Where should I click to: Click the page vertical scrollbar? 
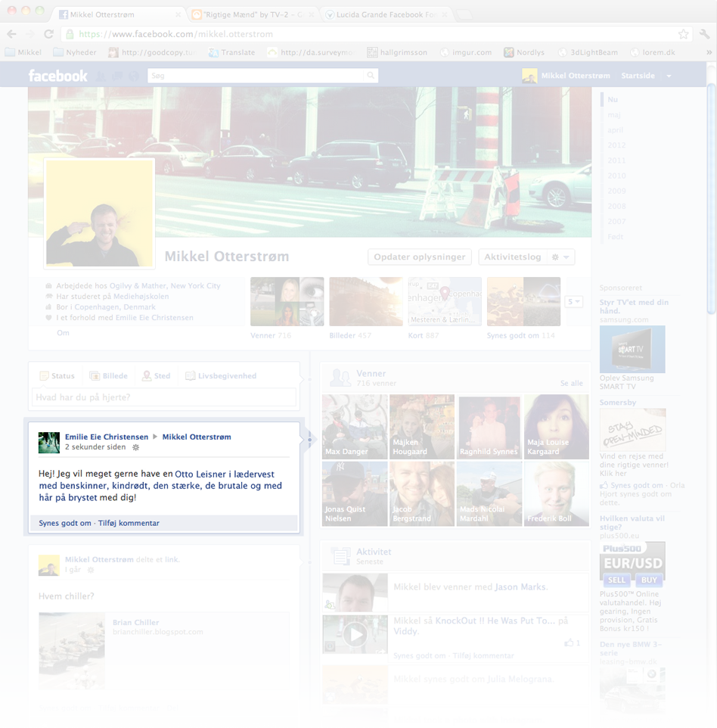712,200
